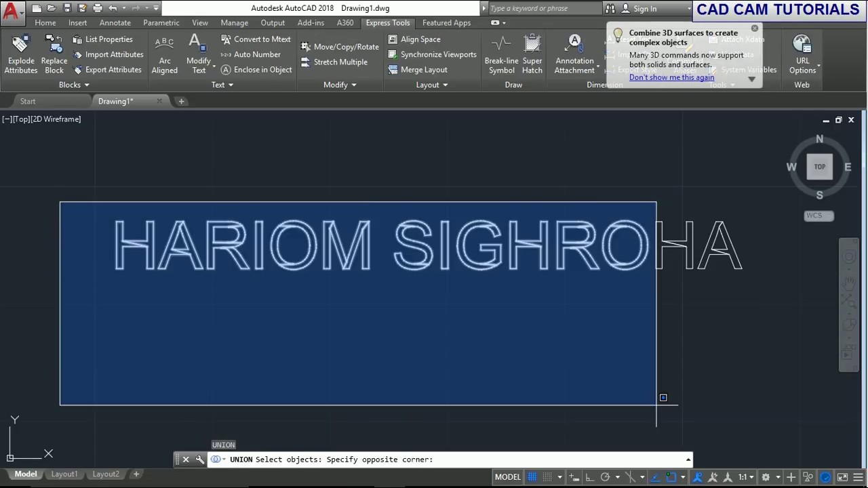Viewport: 868px width, 488px height.
Task: Click the Undo arrow icon
Action: click(x=113, y=8)
